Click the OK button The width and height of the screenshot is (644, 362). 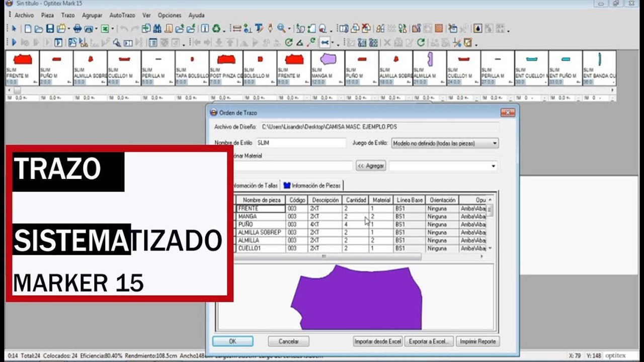point(232,341)
